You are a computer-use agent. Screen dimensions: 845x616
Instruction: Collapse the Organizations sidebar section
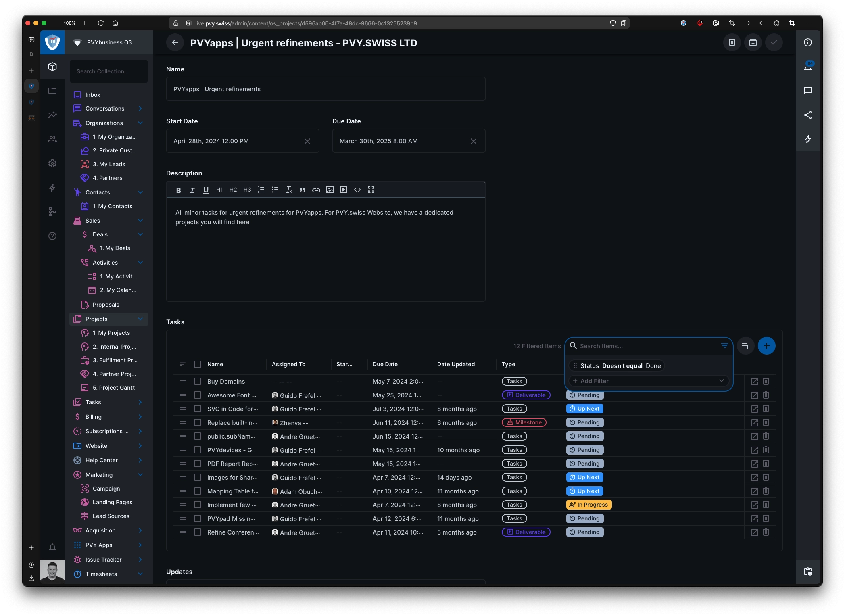140,123
